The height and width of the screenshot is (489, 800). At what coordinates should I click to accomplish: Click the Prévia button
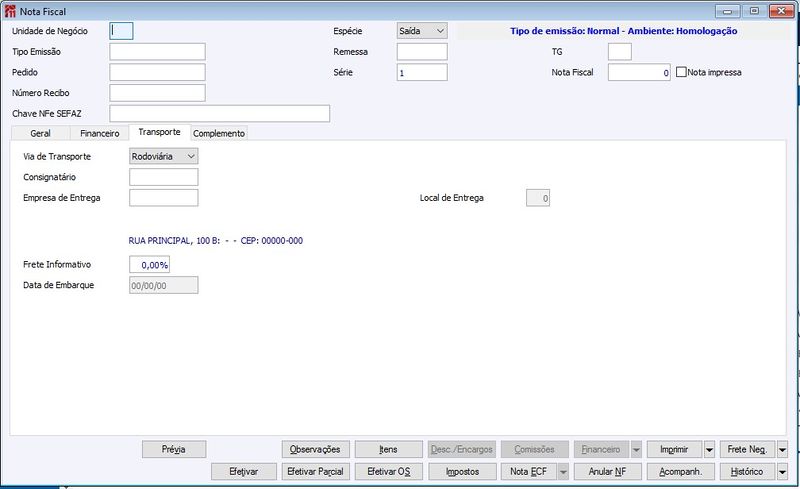point(174,449)
